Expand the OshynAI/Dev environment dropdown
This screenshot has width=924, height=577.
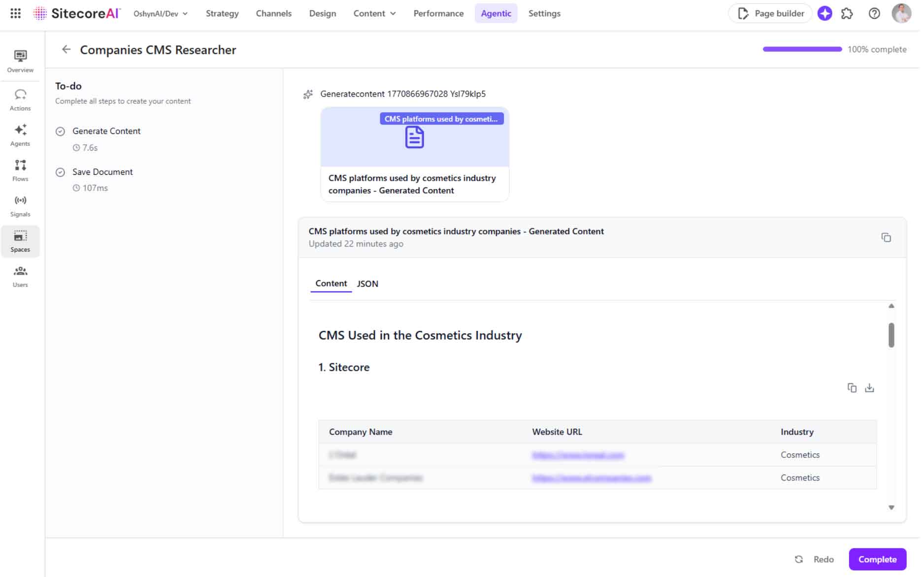161,14
